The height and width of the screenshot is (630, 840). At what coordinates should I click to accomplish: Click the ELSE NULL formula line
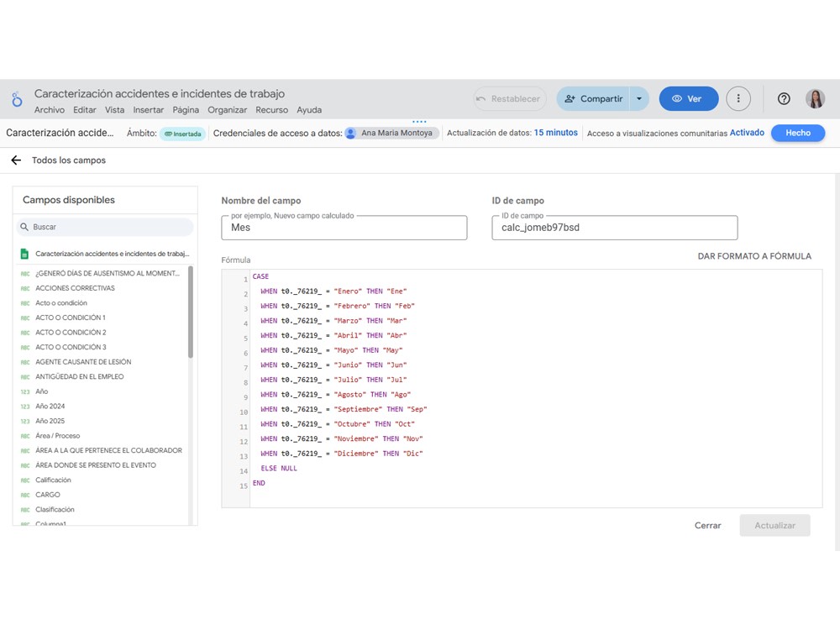click(x=279, y=468)
